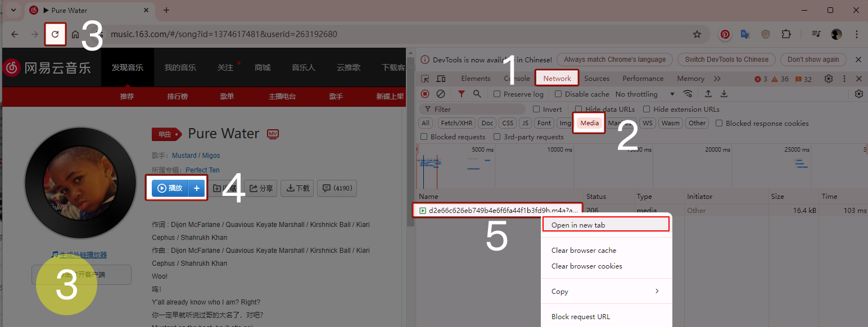Viewport: 868px width, 327px height.
Task: Stop recording network log
Action: (x=425, y=94)
